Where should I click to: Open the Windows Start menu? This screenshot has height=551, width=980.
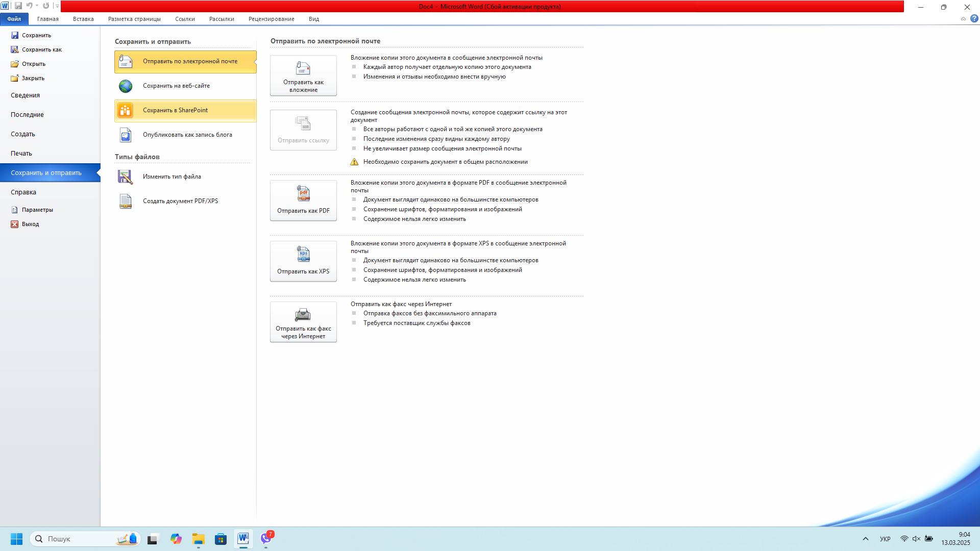click(16, 539)
